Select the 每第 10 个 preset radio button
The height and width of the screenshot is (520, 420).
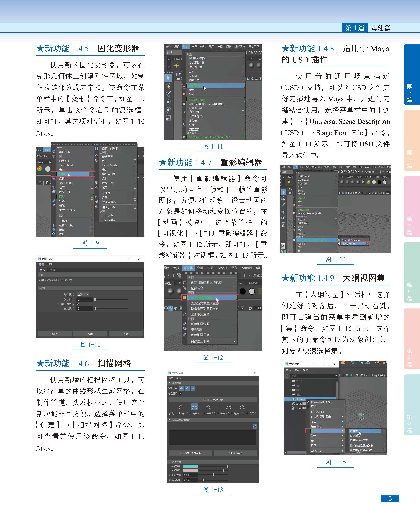point(232,413)
